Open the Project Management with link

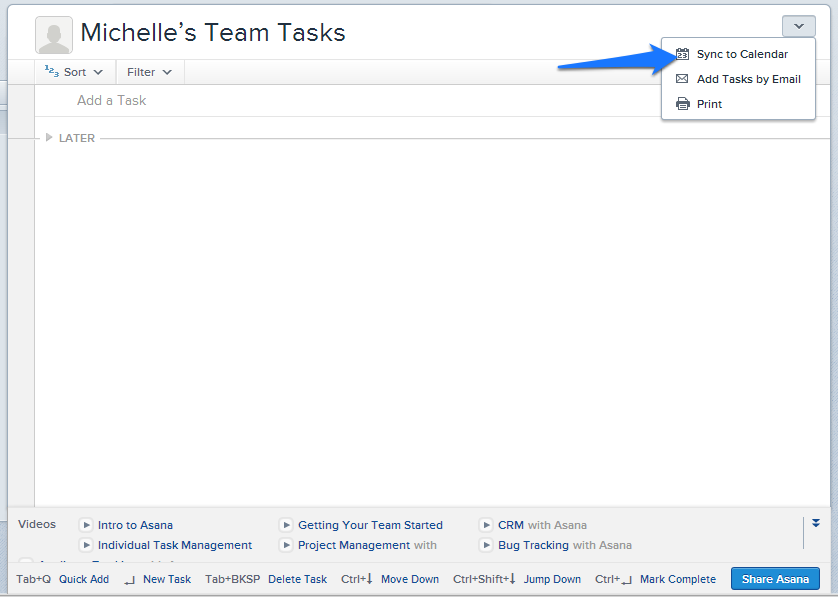tap(367, 545)
